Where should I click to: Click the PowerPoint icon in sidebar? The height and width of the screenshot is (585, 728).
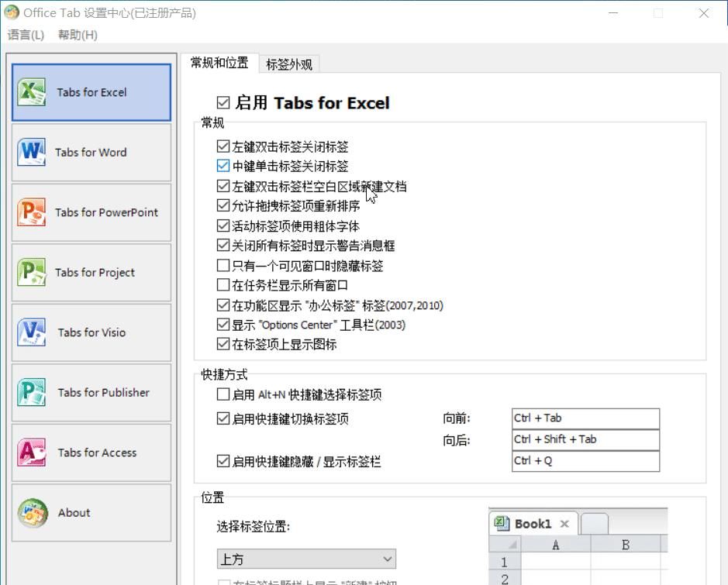click(x=31, y=212)
